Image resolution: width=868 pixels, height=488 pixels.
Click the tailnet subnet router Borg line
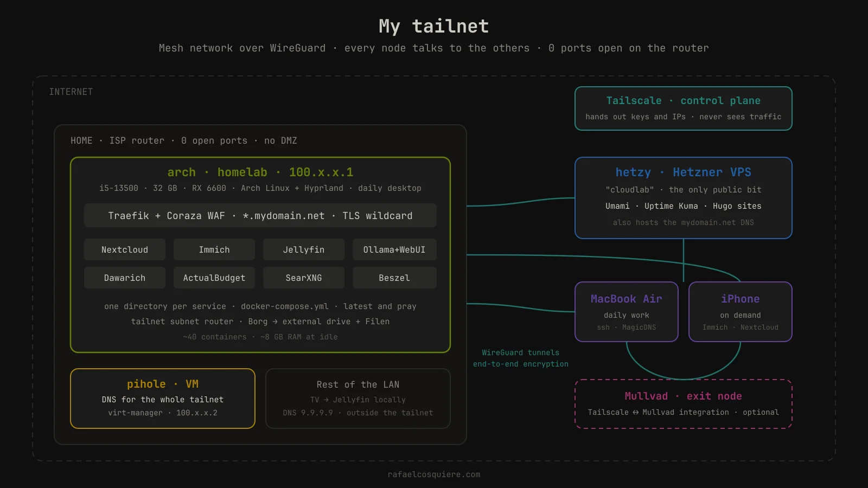[260, 322]
